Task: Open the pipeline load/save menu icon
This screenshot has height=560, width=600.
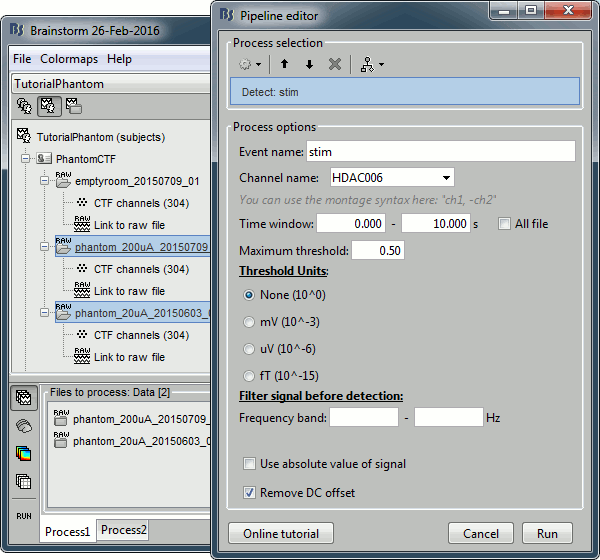Action: [374, 64]
